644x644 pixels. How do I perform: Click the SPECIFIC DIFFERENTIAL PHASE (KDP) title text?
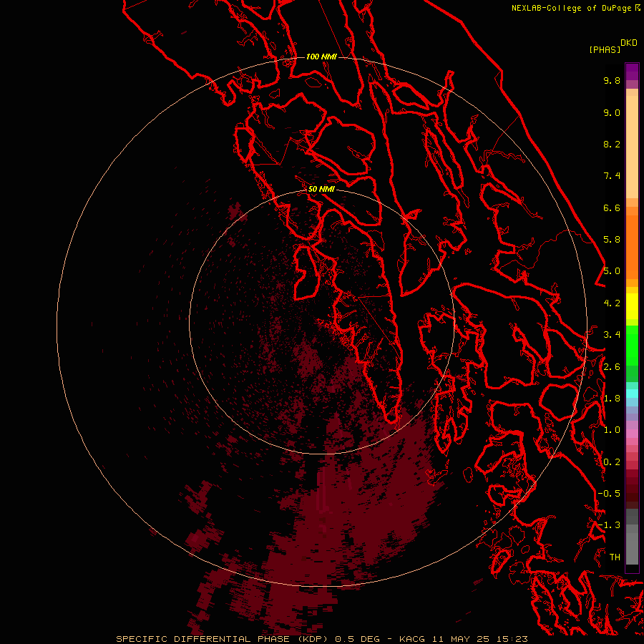pyautogui.click(x=221, y=639)
